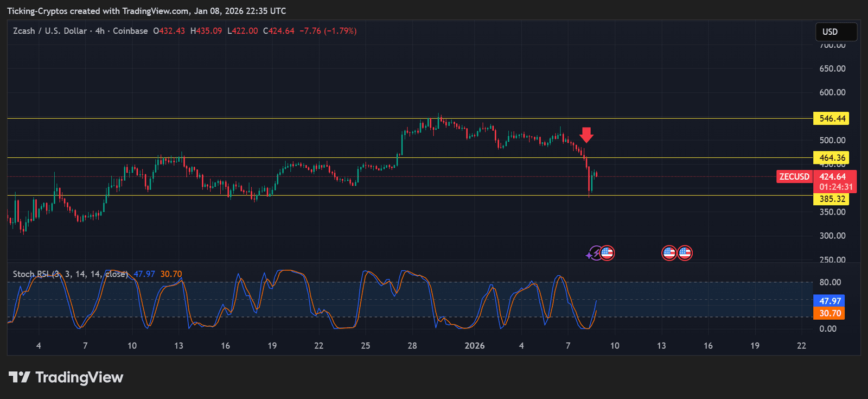
Task: Open the USD currency selector
Action: tap(836, 31)
